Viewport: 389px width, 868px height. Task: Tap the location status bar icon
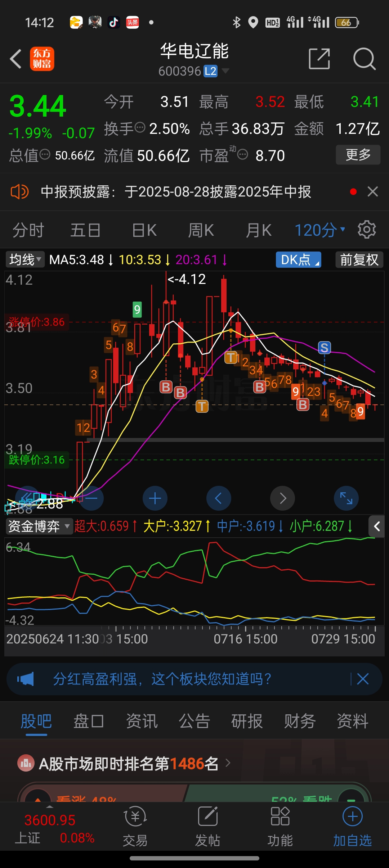point(253,22)
